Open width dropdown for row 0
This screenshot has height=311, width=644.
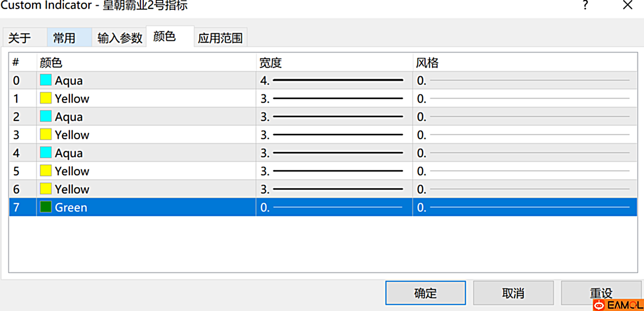pyautogui.click(x=333, y=80)
